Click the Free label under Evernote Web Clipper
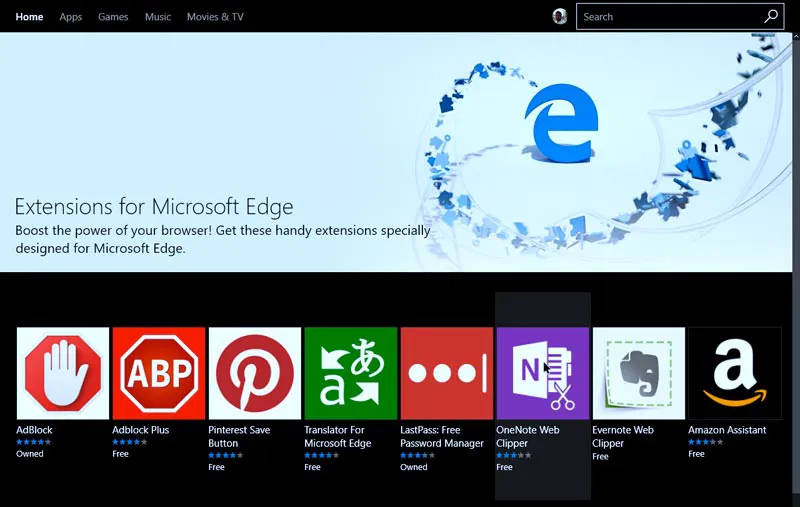 601,457
